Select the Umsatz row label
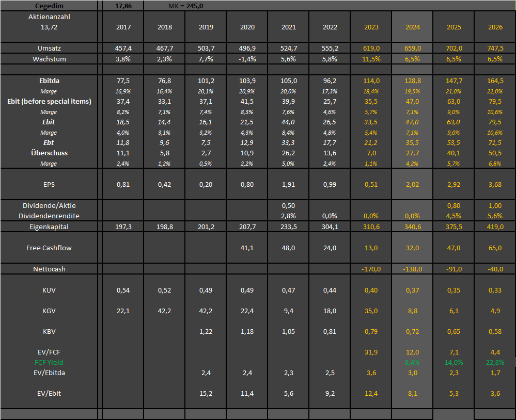516x420 pixels. click(x=49, y=48)
